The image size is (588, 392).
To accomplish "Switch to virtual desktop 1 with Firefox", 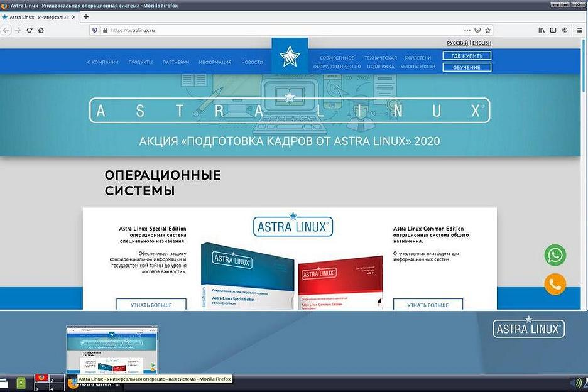I will coord(42,379).
